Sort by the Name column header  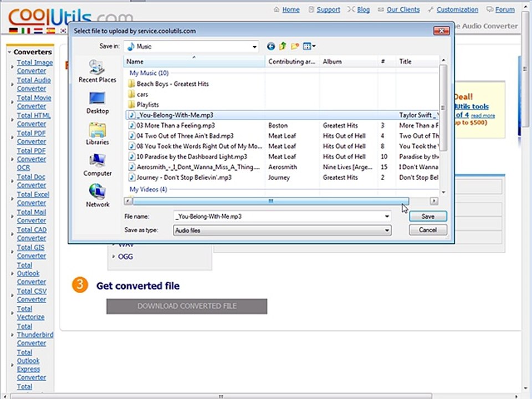tap(194, 62)
